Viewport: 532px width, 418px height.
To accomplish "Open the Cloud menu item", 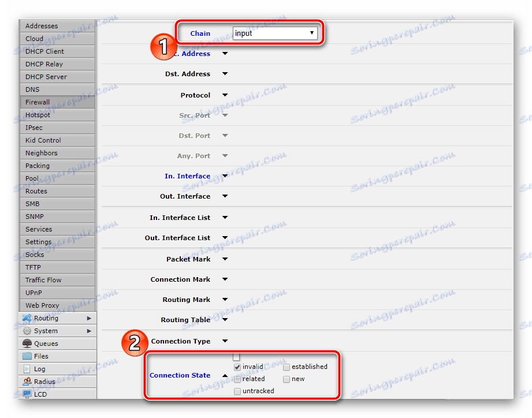I will coord(57,39).
